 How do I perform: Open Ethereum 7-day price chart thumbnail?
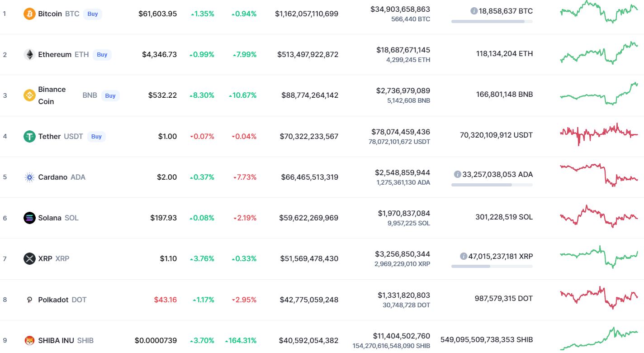599,53
